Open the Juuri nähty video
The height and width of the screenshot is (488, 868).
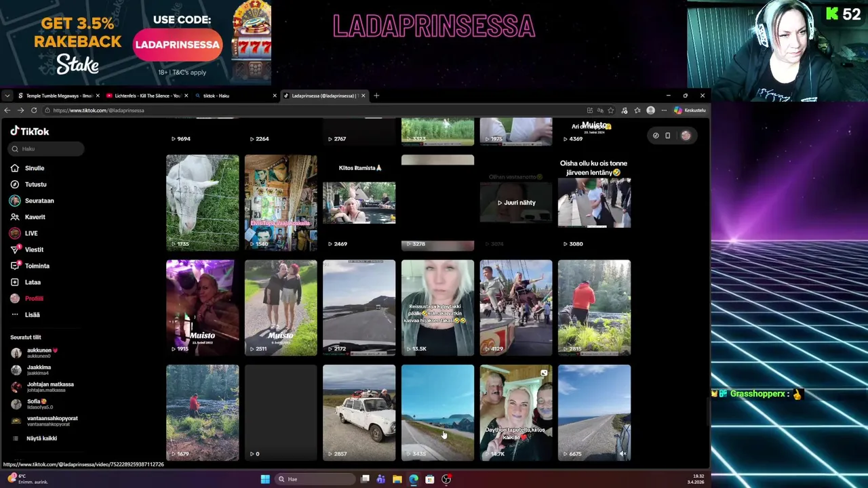516,203
